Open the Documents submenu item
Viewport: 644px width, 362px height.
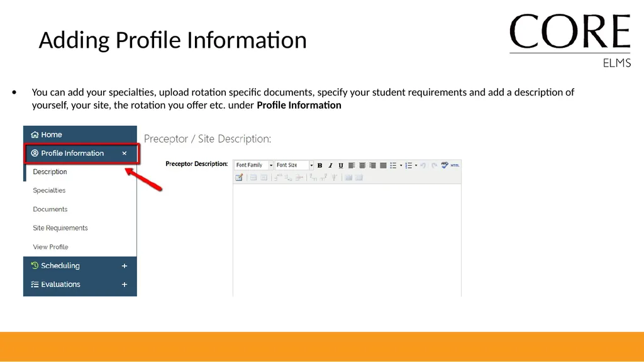point(50,209)
